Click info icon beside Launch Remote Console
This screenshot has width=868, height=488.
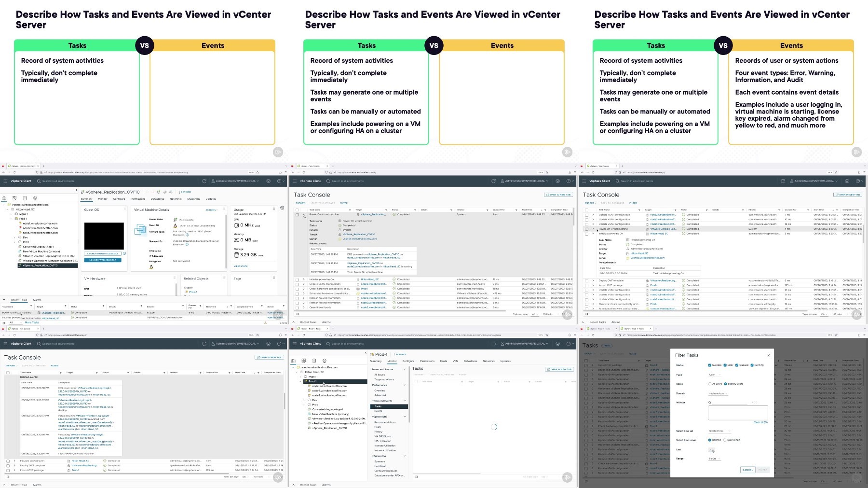click(x=124, y=253)
